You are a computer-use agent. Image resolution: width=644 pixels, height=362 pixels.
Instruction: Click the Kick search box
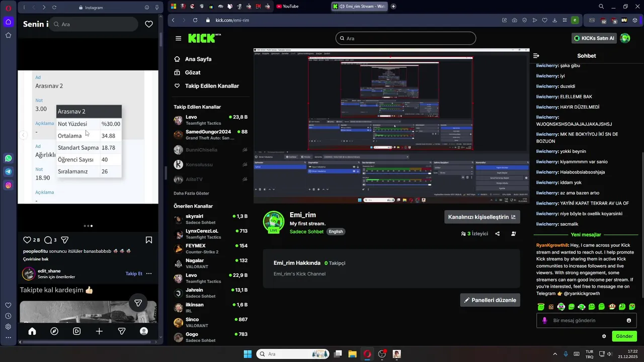click(406, 38)
